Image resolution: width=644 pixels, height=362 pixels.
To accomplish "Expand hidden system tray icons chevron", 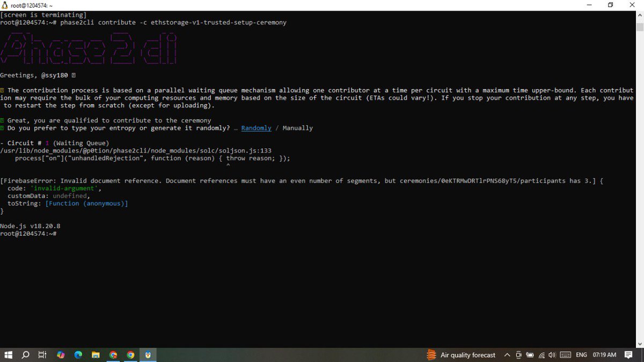I will [507, 355].
